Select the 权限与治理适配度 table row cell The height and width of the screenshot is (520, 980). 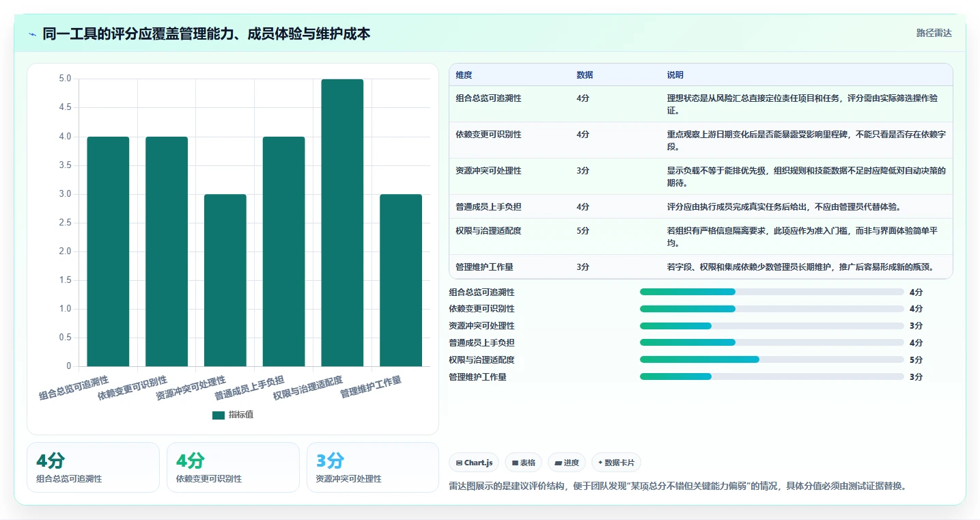tap(488, 231)
